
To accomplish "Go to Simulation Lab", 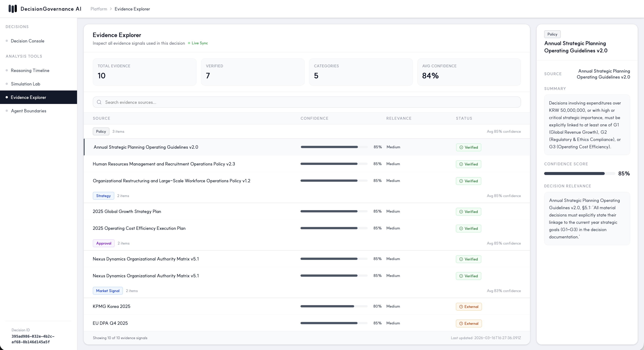I will point(39,84).
